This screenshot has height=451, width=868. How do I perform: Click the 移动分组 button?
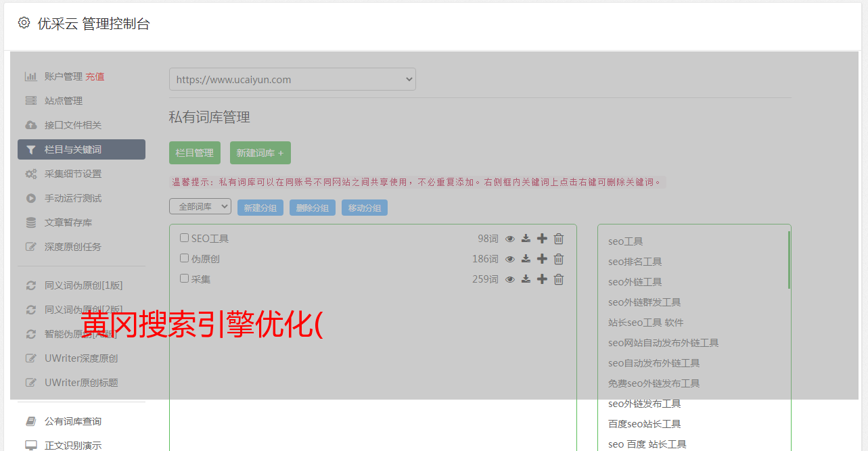pos(365,208)
